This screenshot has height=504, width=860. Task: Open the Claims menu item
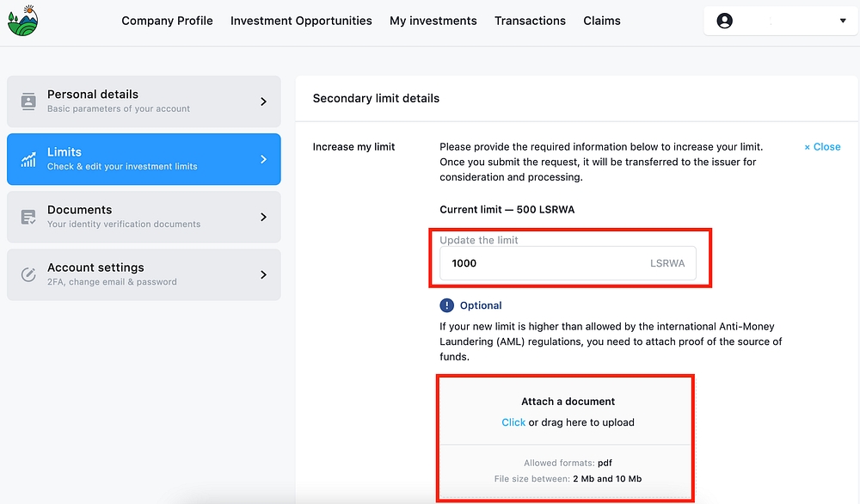pyautogui.click(x=601, y=21)
